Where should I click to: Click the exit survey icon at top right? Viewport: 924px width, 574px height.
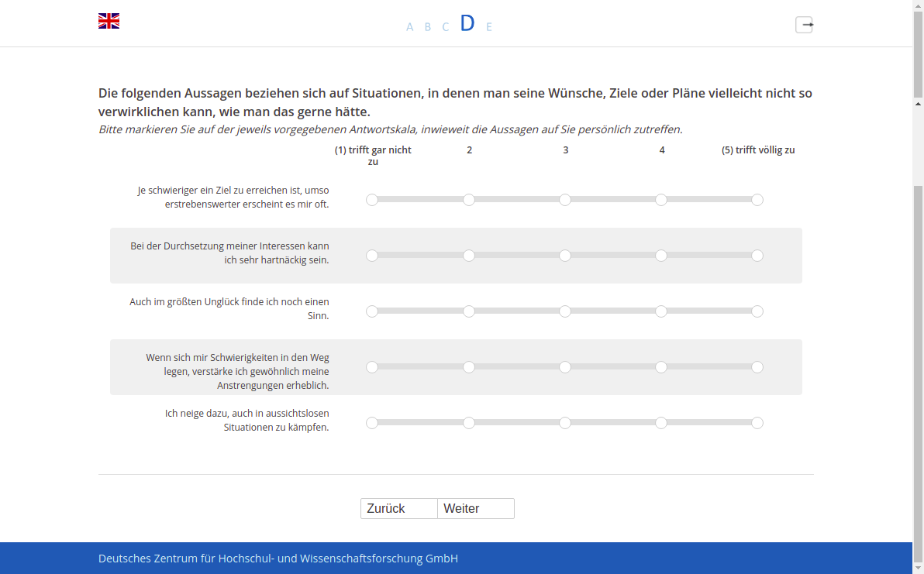[805, 25]
